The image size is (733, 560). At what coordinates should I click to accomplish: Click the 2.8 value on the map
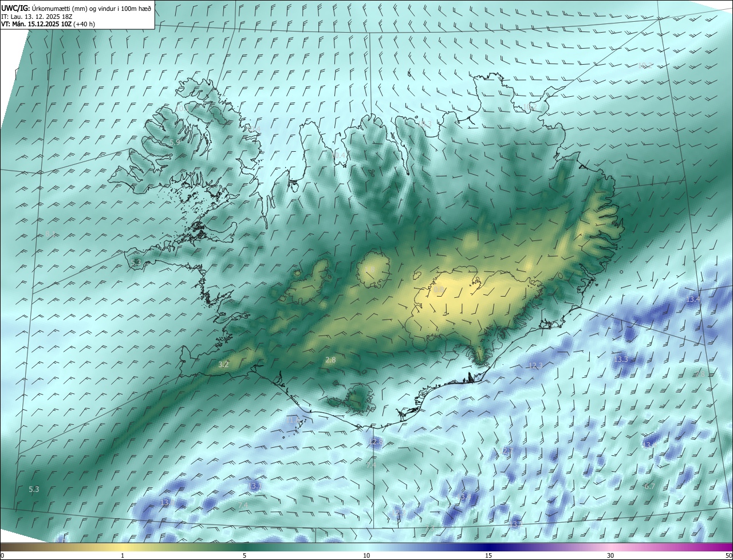(330, 360)
